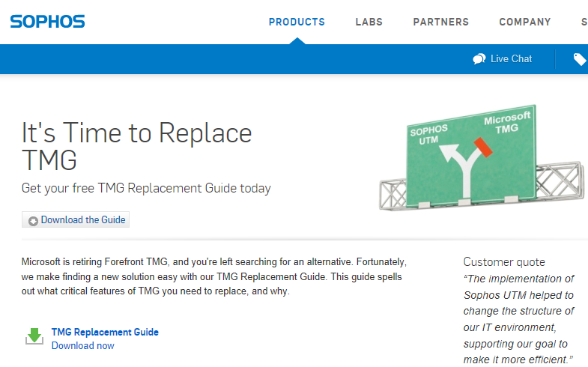The width and height of the screenshot is (588, 367).
Task: Click the Sophos logo
Action: [47, 21]
